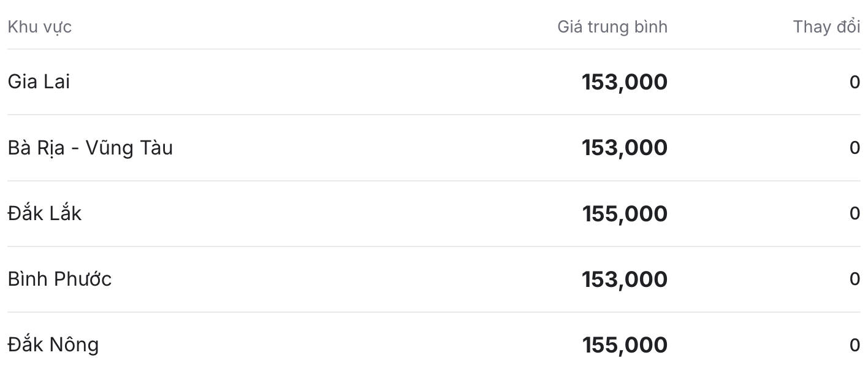The height and width of the screenshot is (374, 868).
Task: Click the change value for Gia Lai
Action: coord(855,82)
